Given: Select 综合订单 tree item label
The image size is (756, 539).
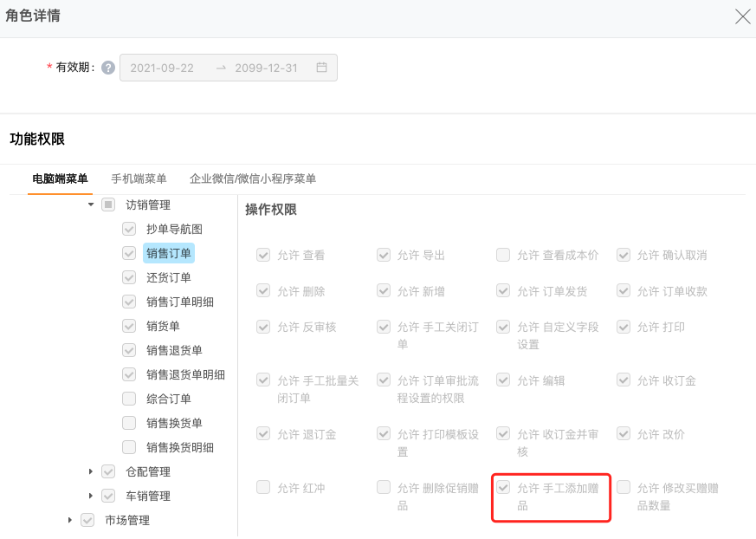Looking at the screenshot, I should click(169, 399).
